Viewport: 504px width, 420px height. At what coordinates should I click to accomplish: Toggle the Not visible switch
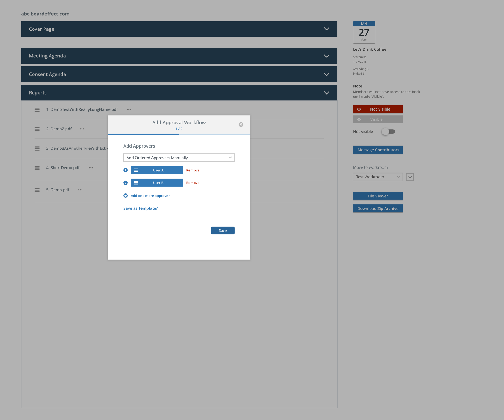[388, 132]
